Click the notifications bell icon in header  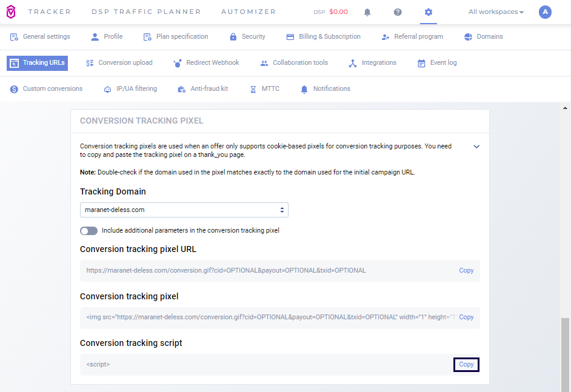(367, 12)
